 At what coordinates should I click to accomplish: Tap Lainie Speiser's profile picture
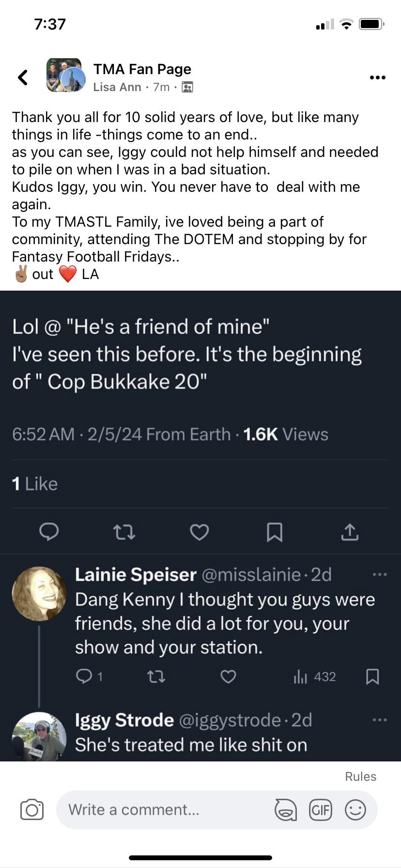39,594
